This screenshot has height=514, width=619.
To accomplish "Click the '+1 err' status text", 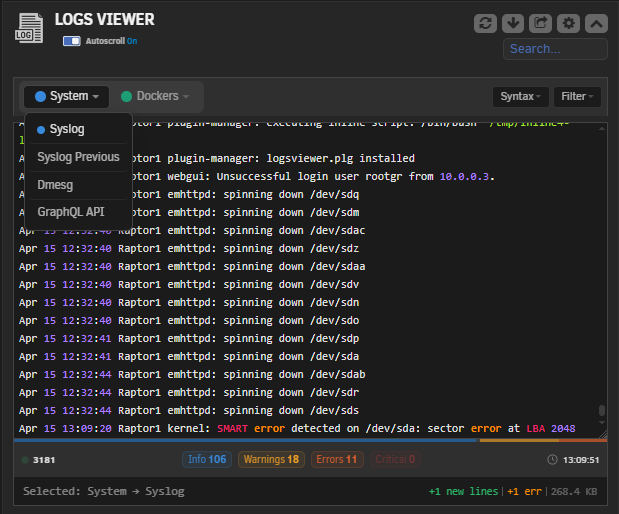I will (525, 491).
